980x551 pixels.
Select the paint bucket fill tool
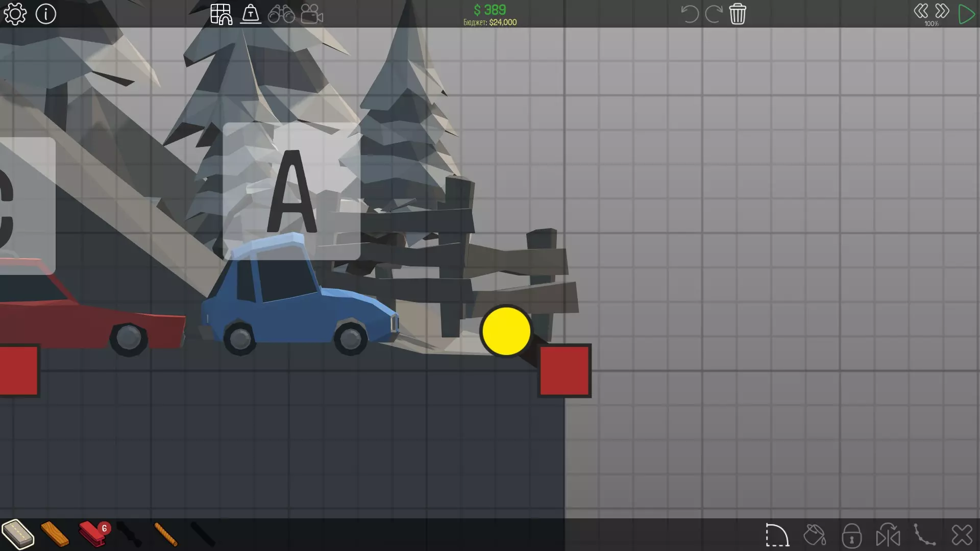pyautogui.click(x=814, y=535)
